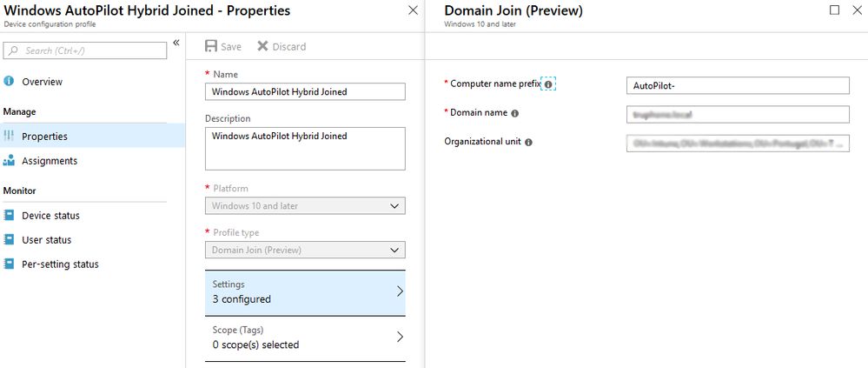
Task: Click the Save disk icon
Action: click(211, 46)
